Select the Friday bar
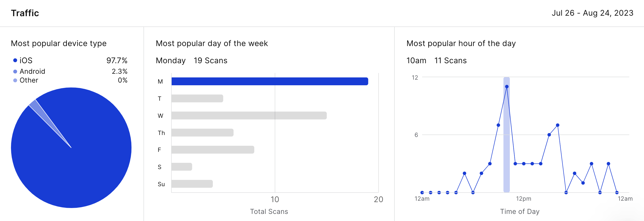The image size is (644, 221). tap(213, 150)
